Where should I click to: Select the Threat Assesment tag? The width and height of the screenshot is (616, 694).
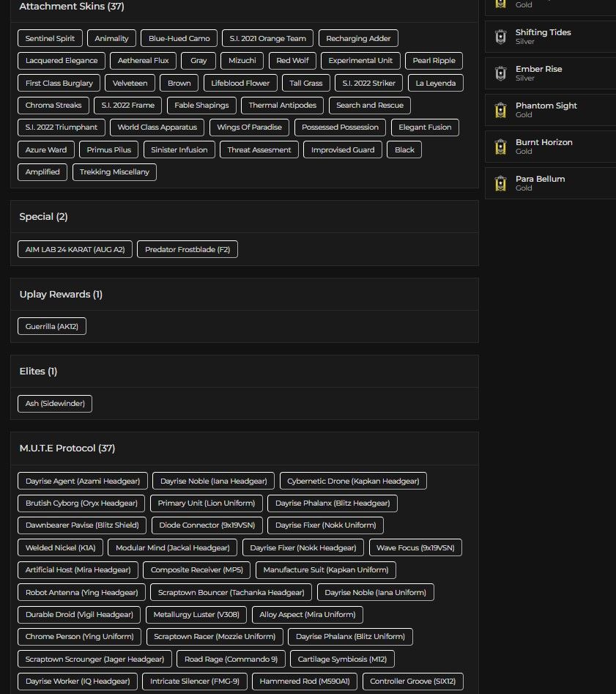pyautogui.click(x=259, y=149)
